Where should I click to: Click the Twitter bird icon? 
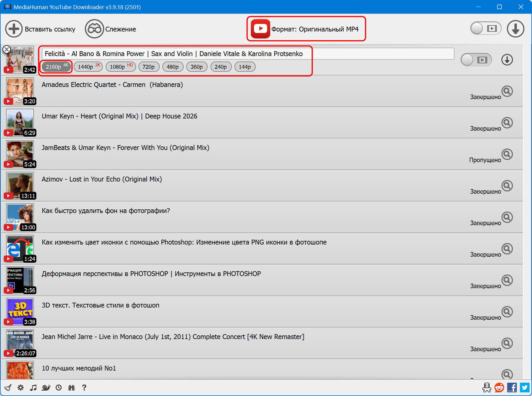525,388
